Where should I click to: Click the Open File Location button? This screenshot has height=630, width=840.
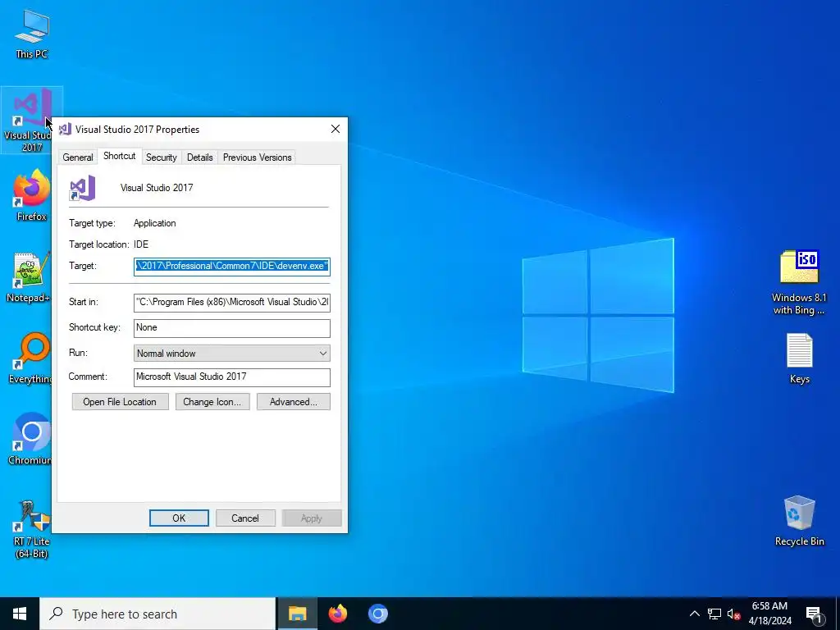(x=120, y=402)
